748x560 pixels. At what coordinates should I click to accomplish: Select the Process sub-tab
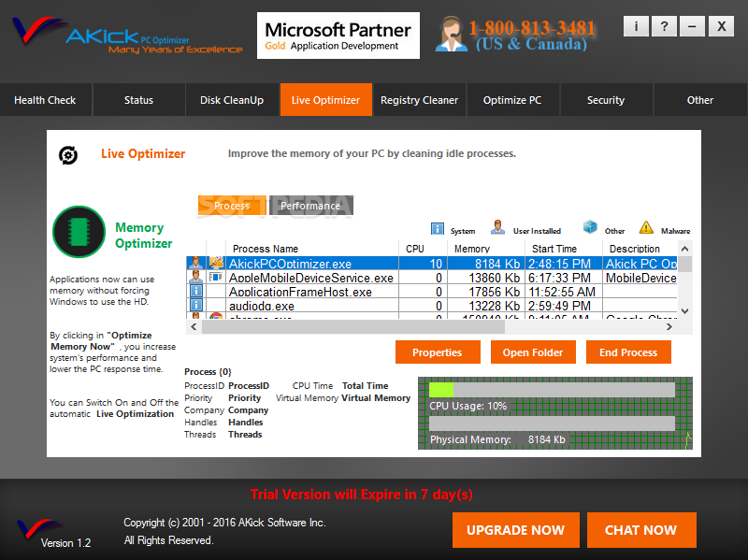pos(232,206)
